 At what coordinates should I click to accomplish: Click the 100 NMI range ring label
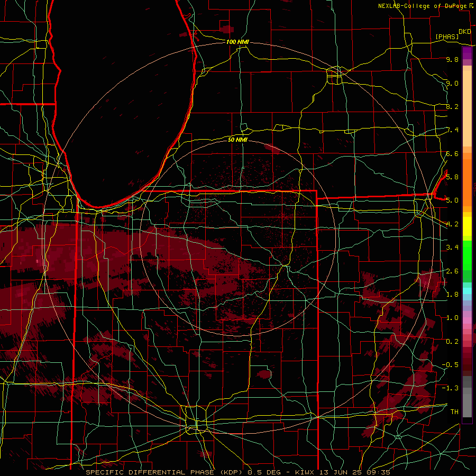point(237,42)
